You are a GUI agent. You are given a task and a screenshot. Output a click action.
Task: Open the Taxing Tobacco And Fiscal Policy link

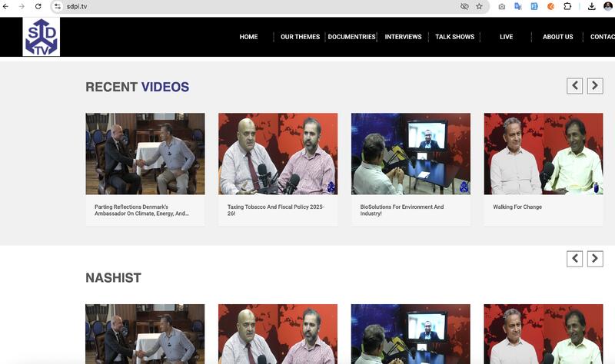tap(276, 210)
